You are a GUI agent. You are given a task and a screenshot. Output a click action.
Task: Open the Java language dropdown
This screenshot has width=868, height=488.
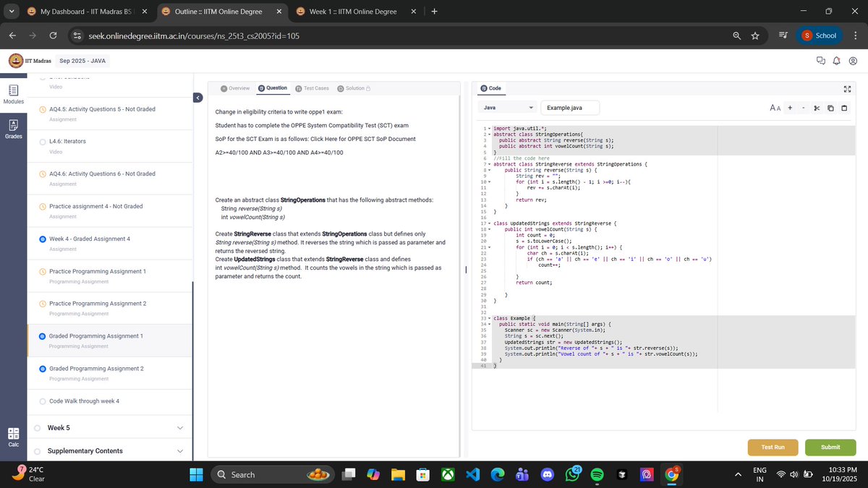pyautogui.click(x=508, y=108)
